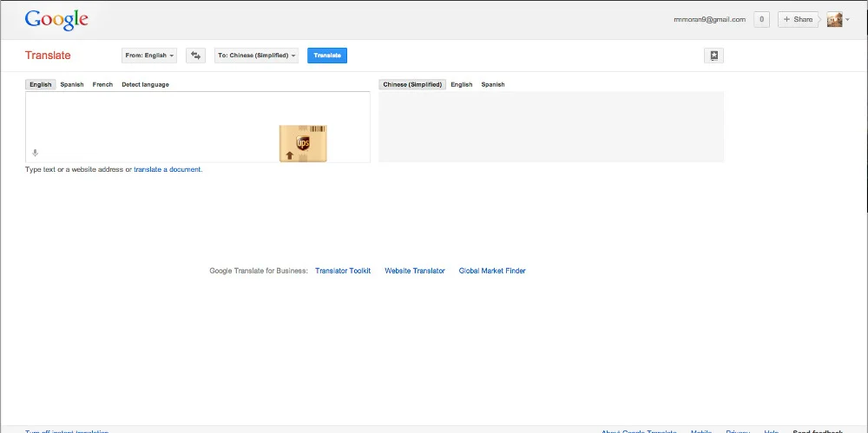The image size is (868, 433).
Task: Open the Translator Toolkit link
Action: coord(343,271)
